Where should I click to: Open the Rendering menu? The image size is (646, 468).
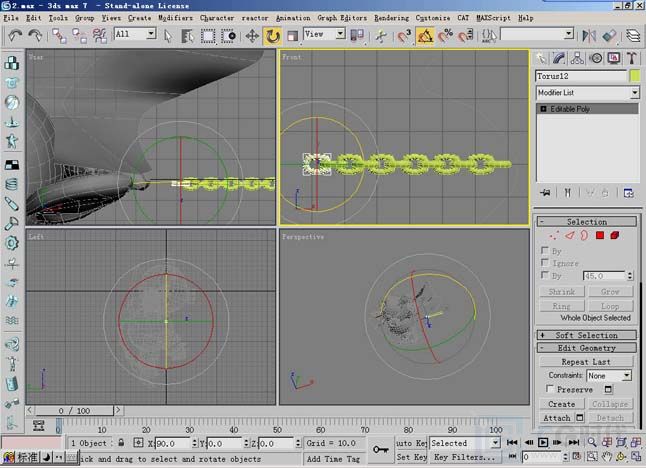tap(391, 18)
